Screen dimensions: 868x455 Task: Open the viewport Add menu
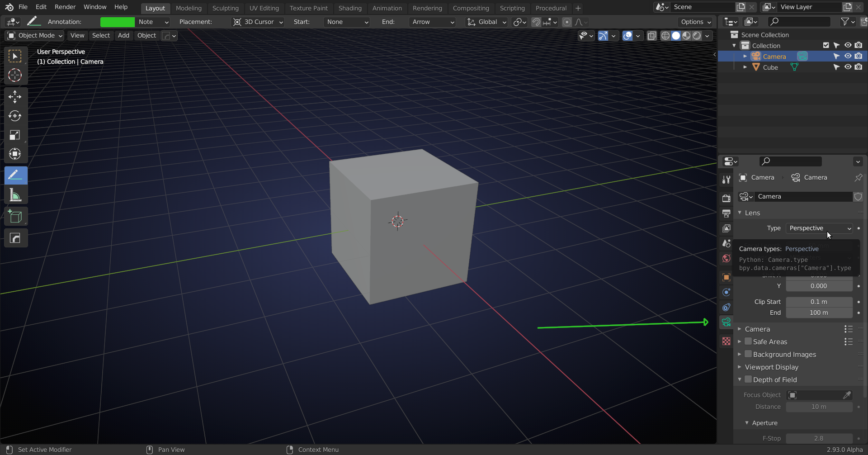tap(123, 36)
